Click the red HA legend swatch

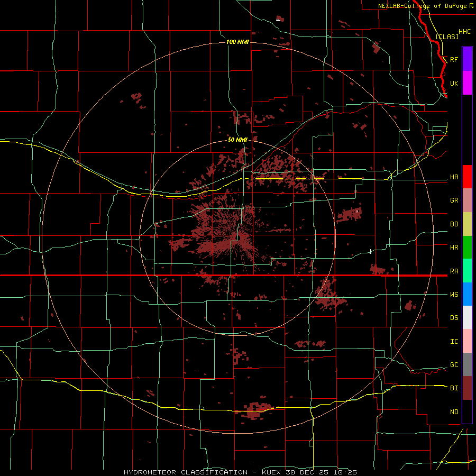click(467, 177)
